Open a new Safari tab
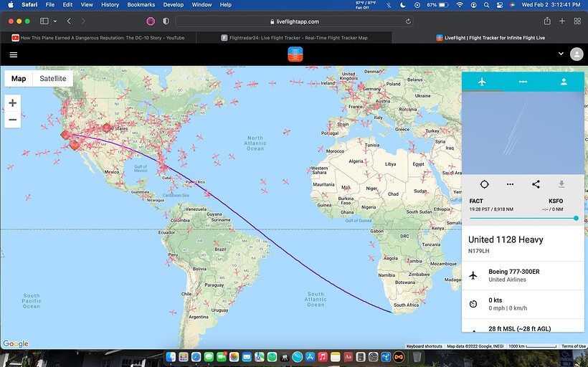Image resolution: width=588 pixels, height=367 pixels. (561, 22)
